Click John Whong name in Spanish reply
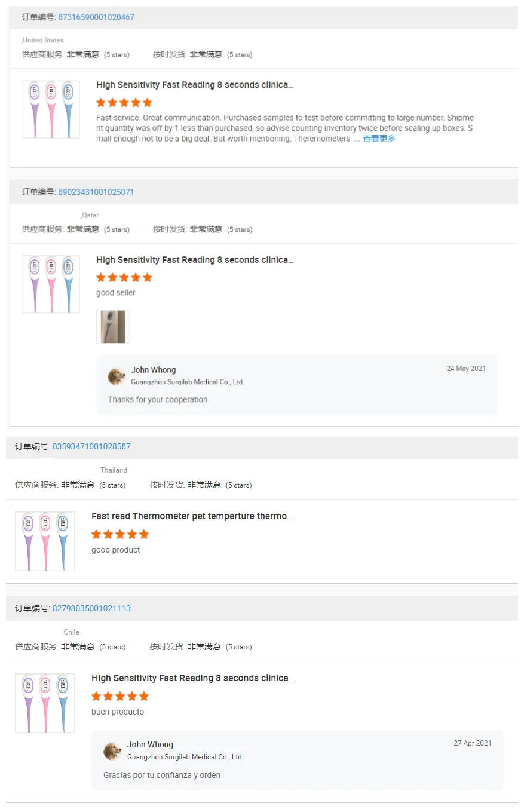 click(150, 744)
